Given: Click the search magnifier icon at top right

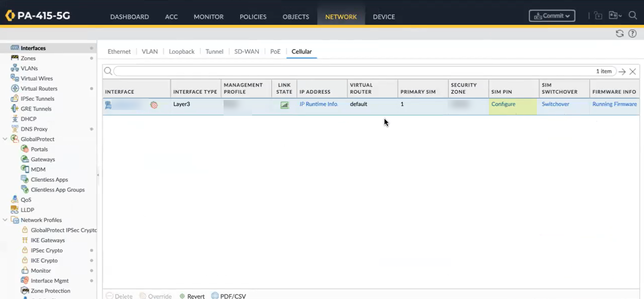Looking at the screenshot, I should pos(633,15).
